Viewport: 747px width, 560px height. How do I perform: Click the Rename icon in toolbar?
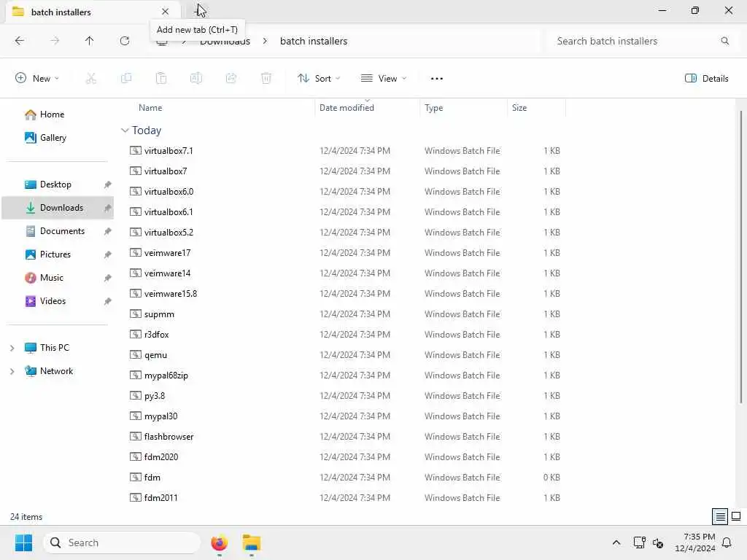click(196, 78)
